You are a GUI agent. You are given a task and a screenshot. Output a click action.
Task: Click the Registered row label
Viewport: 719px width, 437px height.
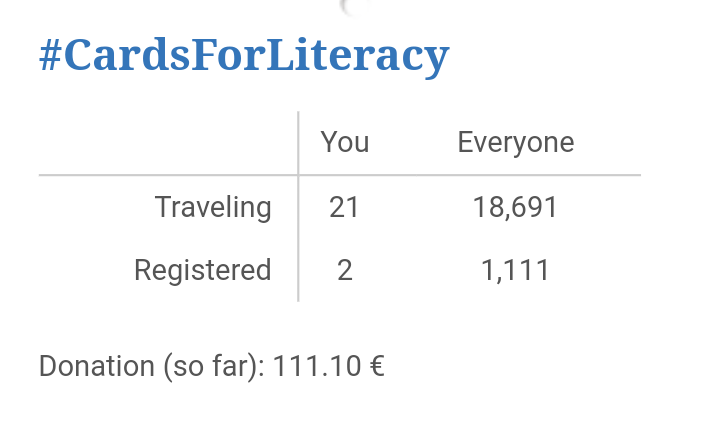pyautogui.click(x=203, y=271)
